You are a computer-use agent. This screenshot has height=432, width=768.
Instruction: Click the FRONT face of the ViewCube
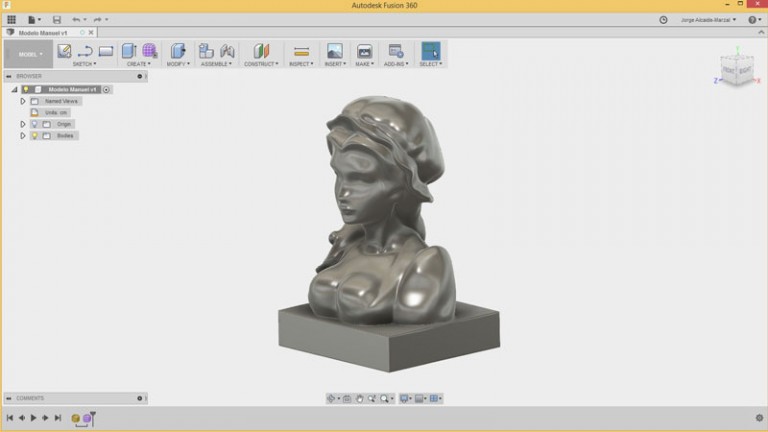pyautogui.click(x=727, y=72)
